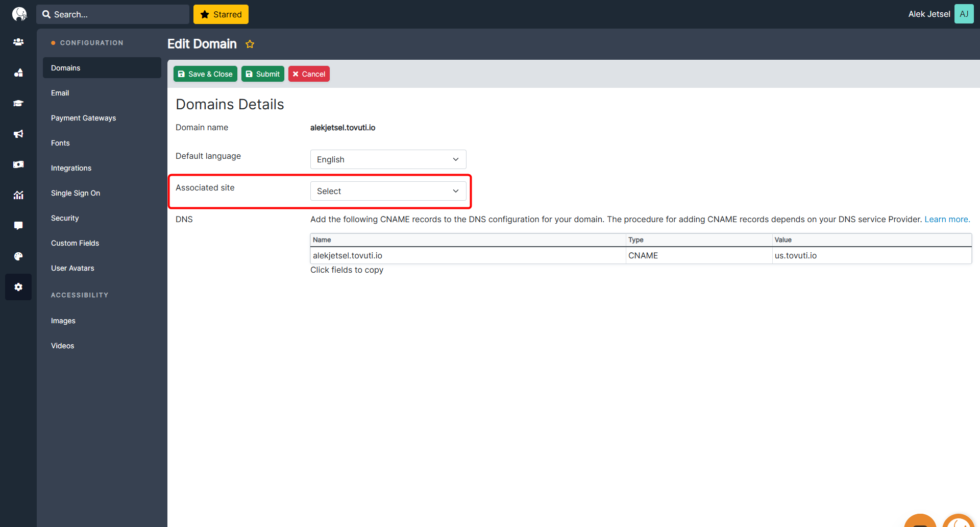The width and height of the screenshot is (980, 527).
Task: Click the speech bubble chat icon
Action: (18, 226)
